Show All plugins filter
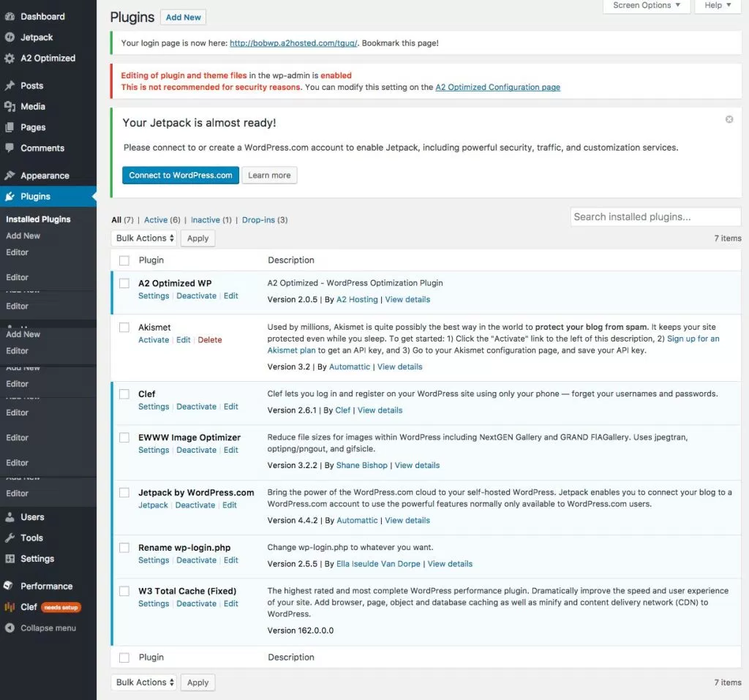 (x=116, y=219)
